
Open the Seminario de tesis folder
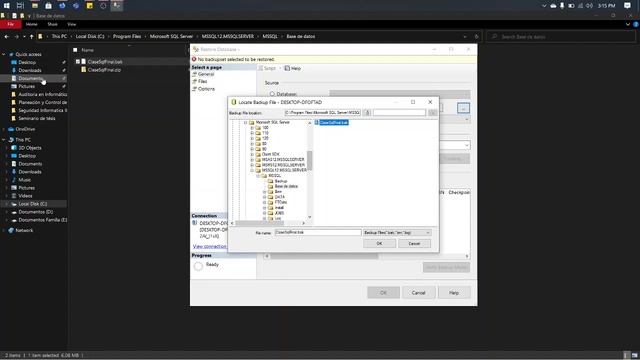[37, 118]
